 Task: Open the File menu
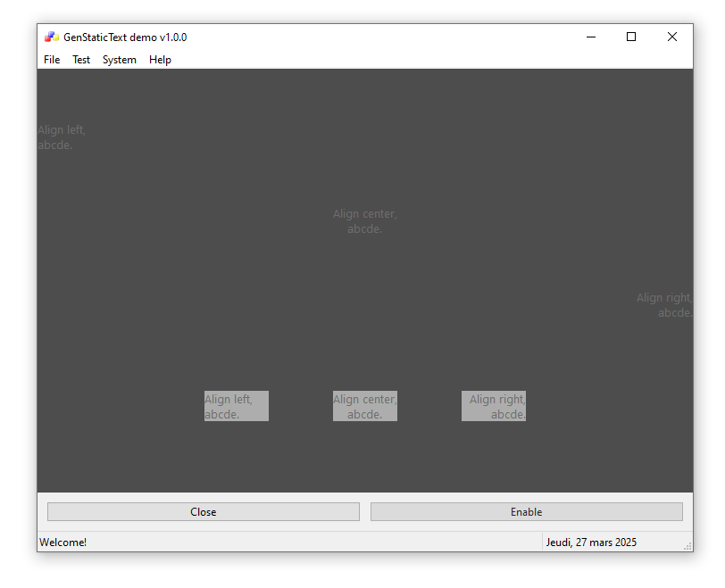(52, 60)
